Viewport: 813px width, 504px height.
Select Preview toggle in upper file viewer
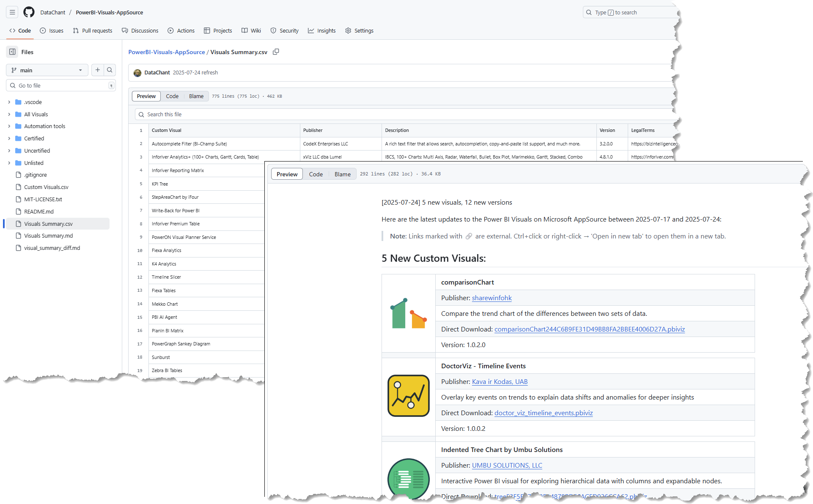tap(146, 96)
